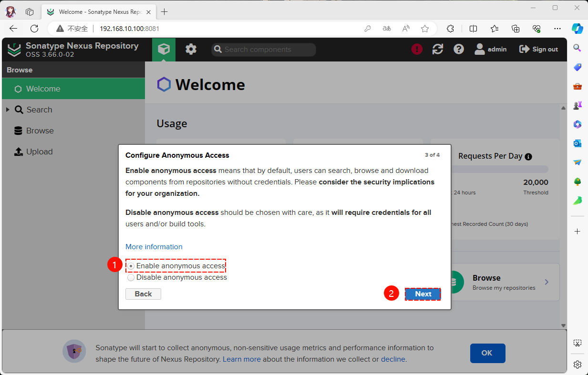Screen dimensions: 588x375
Task: Open Upload in the sidebar menu
Action: (39, 152)
